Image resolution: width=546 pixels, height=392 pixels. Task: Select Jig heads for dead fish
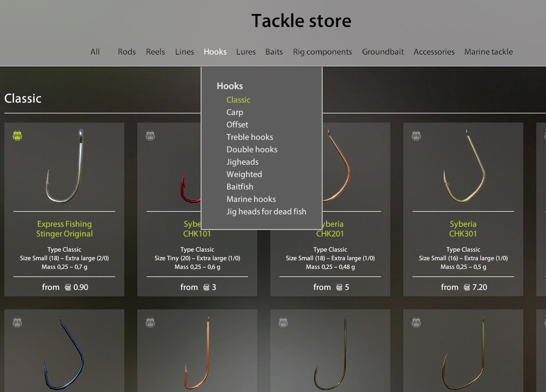pos(267,212)
